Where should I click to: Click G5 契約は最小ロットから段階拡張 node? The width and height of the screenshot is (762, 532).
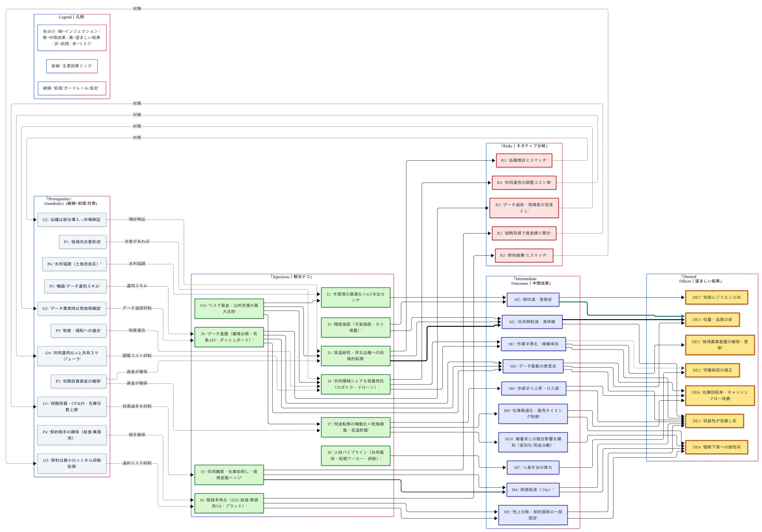pyautogui.click(x=72, y=464)
